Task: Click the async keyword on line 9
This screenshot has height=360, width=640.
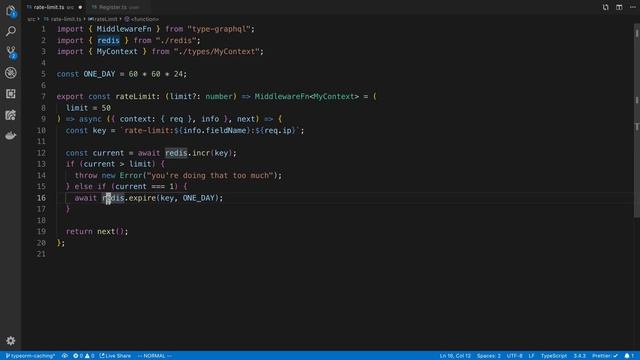Action: coord(90,119)
